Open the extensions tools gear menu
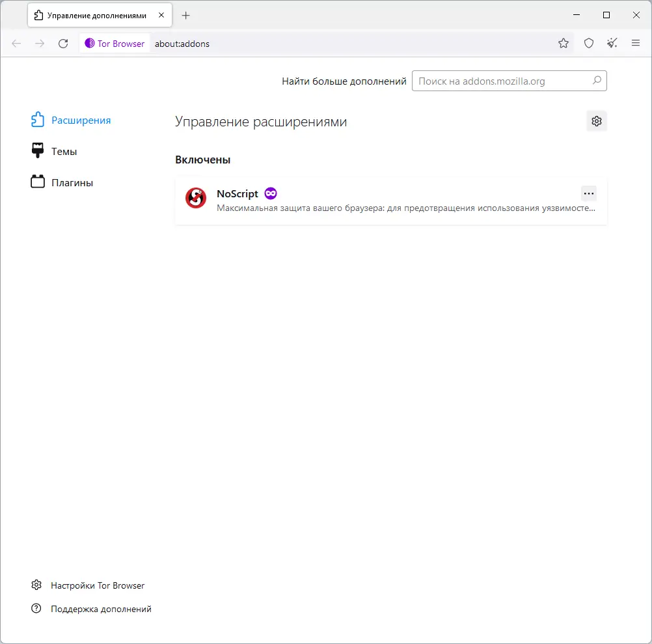The width and height of the screenshot is (652, 644). [x=597, y=121]
